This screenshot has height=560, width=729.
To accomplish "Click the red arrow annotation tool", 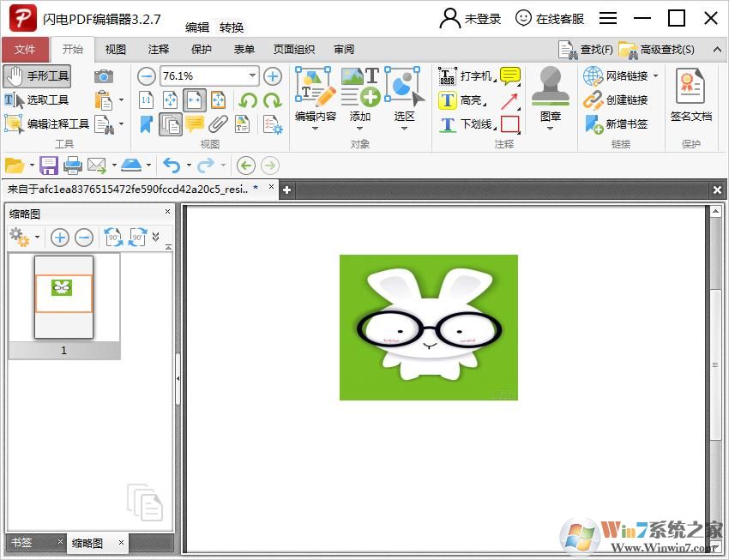I will point(510,101).
